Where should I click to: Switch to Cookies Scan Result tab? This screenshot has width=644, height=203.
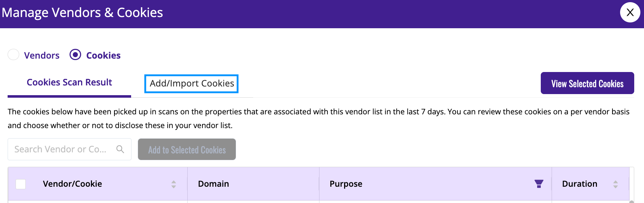point(69,83)
